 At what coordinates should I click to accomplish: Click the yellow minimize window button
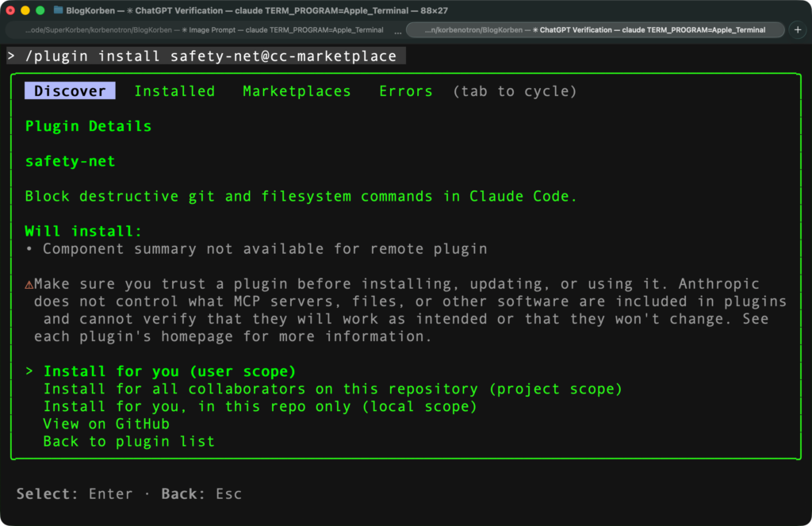pyautogui.click(x=25, y=10)
